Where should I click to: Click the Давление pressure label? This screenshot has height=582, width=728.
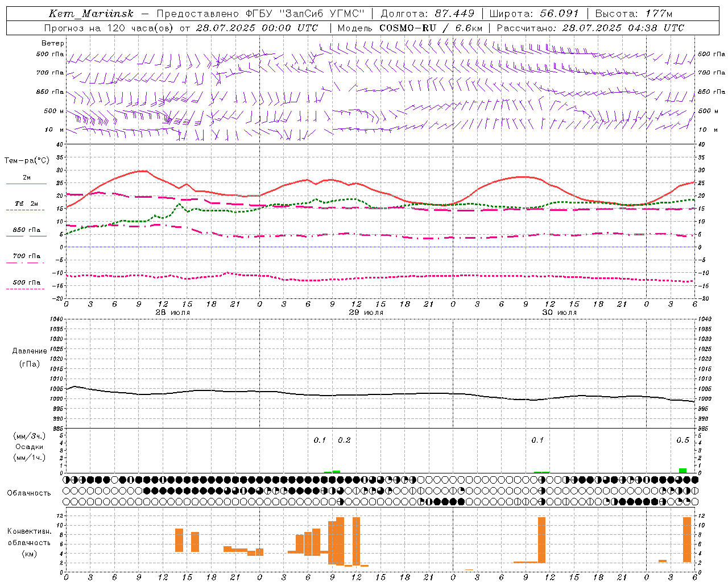pyautogui.click(x=30, y=351)
